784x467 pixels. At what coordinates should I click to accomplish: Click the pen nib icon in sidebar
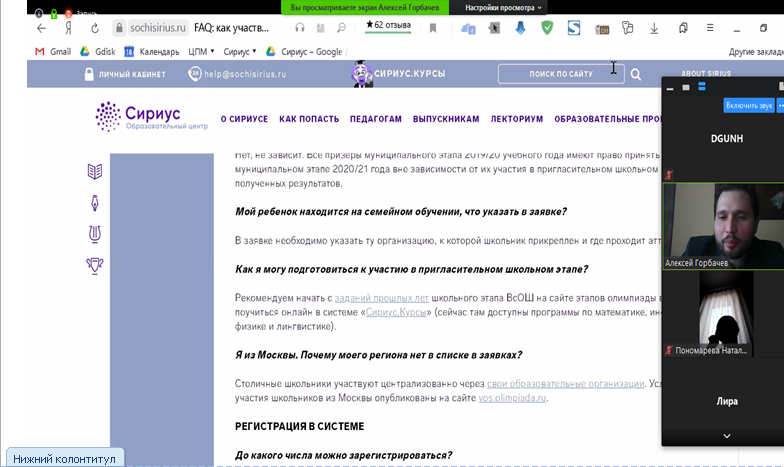tap(94, 203)
